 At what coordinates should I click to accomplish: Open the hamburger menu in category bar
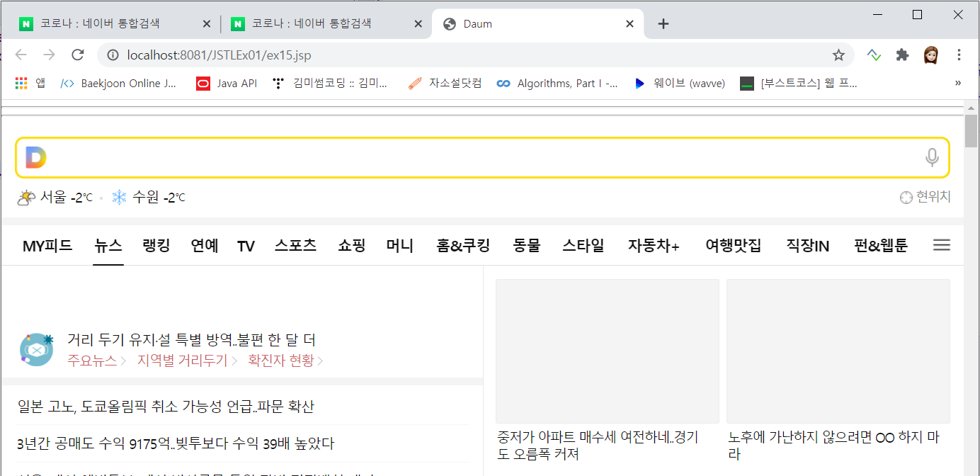(x=941, y=246)
